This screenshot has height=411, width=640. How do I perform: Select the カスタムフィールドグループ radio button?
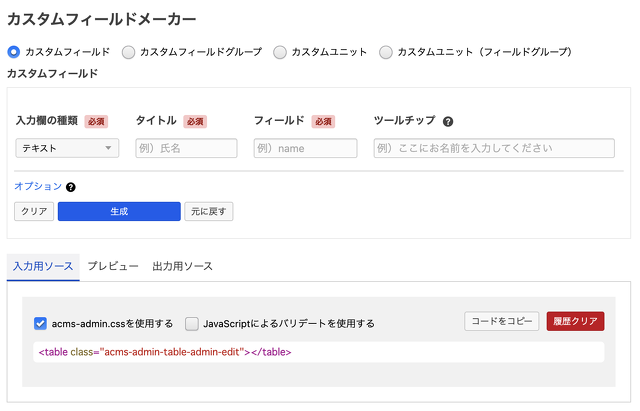pos(129,51)
